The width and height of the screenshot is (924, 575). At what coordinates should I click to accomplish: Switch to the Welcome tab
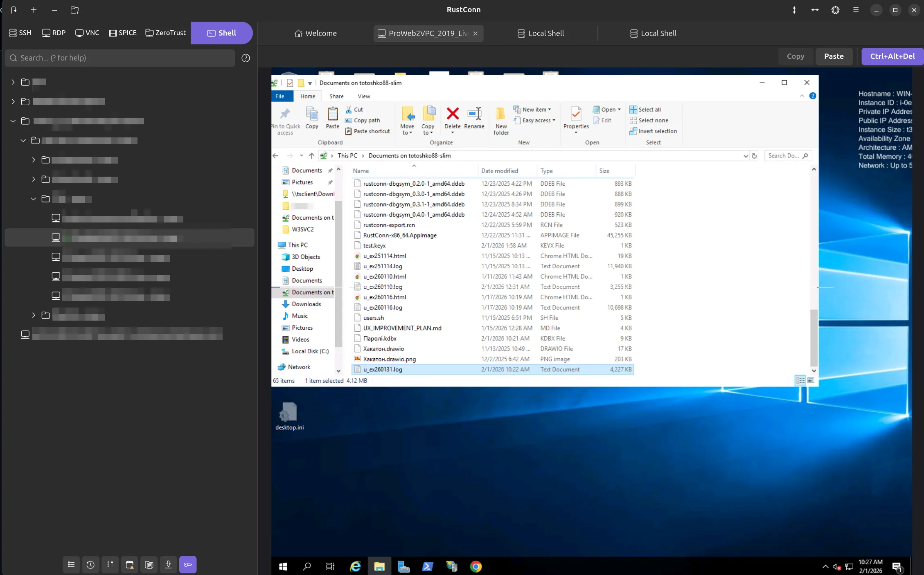tap(316, 34)
